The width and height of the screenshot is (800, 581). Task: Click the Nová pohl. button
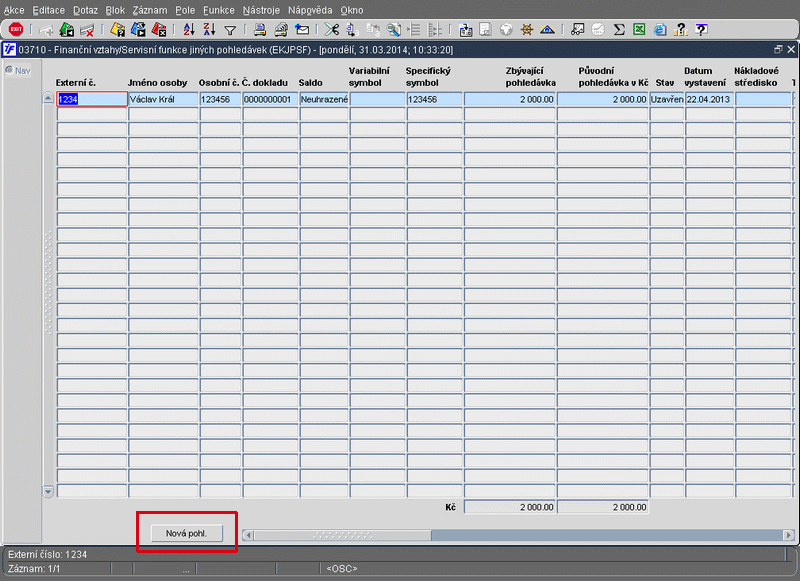[186, 533]
